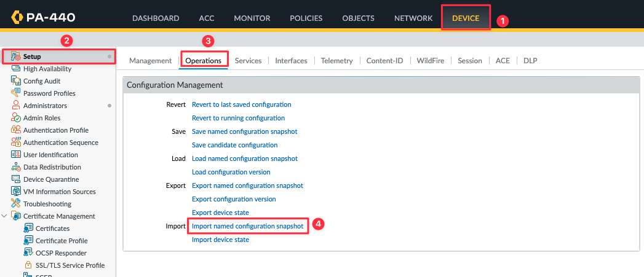Open the POLICIES top menu
This screenshot has width=644, height=277.
point(306,18)
